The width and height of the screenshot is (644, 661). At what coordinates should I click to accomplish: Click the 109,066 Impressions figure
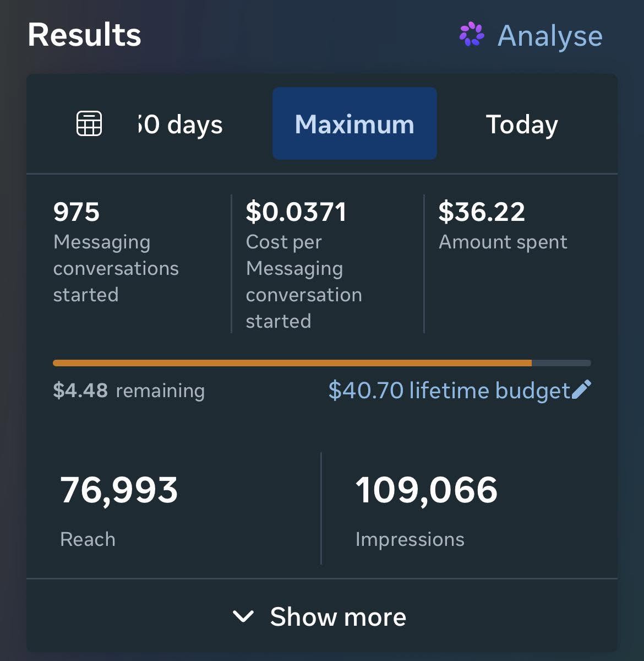tap(427, 490)
